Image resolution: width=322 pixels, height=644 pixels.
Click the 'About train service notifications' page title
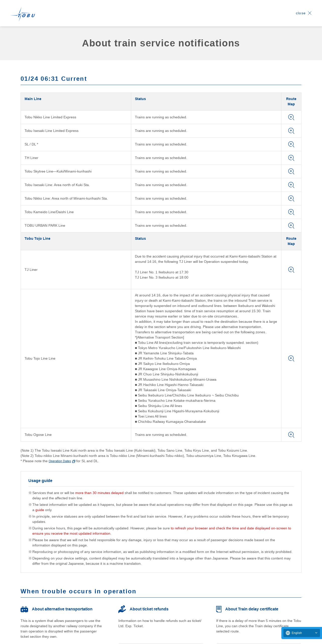[x=161, y=43]
